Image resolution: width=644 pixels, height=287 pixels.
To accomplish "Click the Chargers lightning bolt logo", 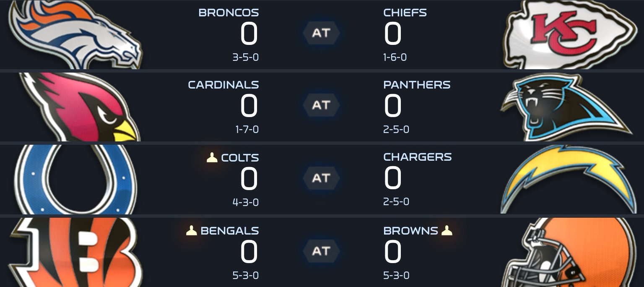I will [x=569, y=178].
